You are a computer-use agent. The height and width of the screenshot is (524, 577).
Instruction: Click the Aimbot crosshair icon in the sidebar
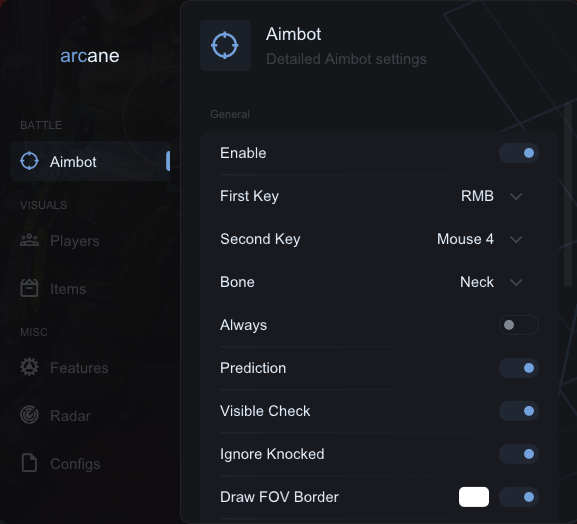click(x=29, y=161)
